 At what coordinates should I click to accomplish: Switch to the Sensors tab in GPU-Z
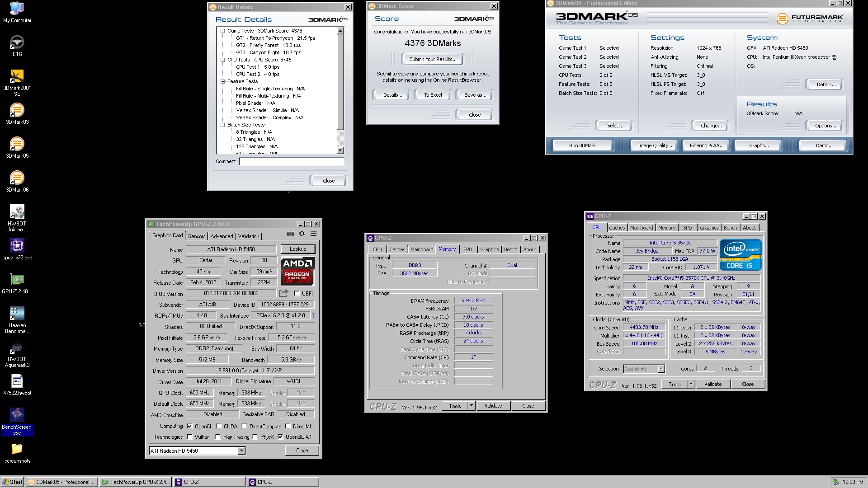197,236
